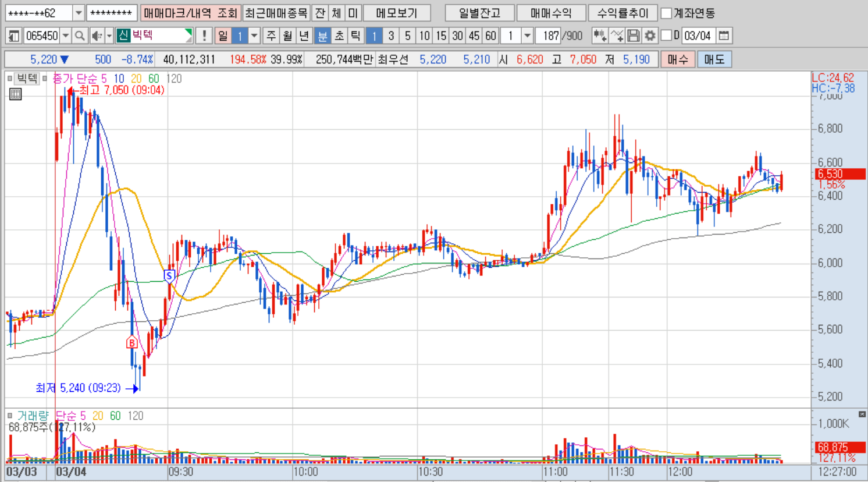Viewport: 868px width, 482px height.
Task: Expand the custom minute interval dropdown
Action: click(x=527, y=36)
